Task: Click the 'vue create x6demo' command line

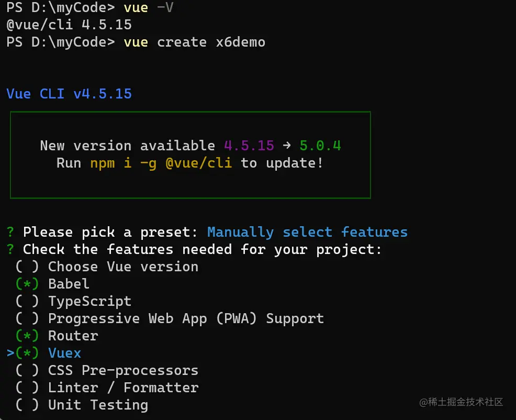Action: click(194, 42)
